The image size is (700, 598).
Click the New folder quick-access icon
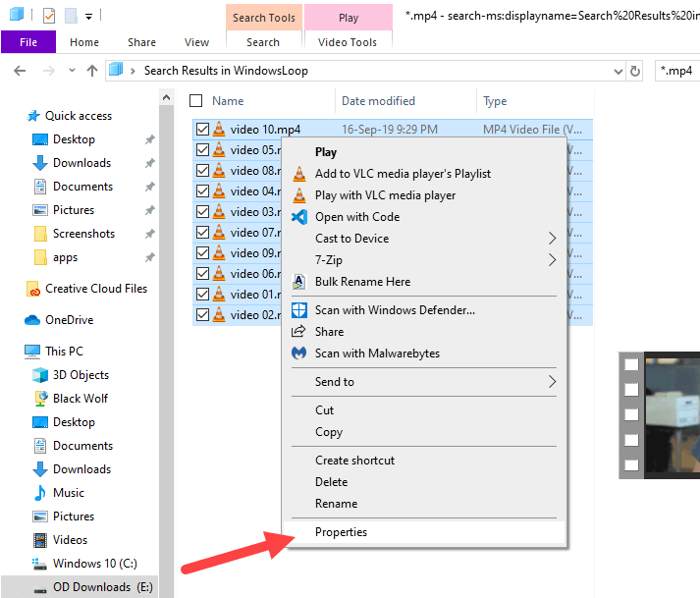point(71,16)
